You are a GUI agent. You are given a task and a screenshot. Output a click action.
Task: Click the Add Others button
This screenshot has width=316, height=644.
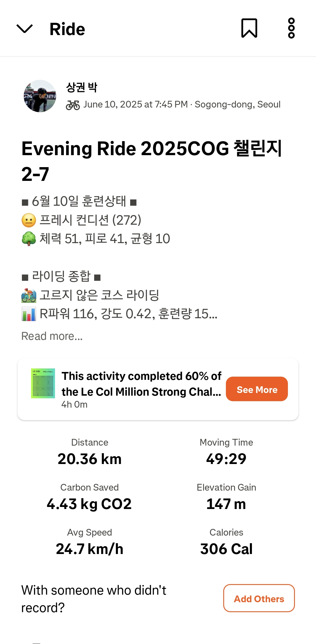(259, 598)
